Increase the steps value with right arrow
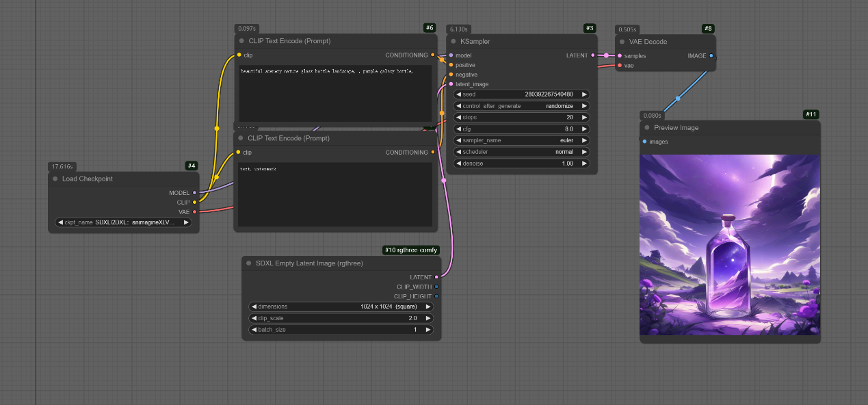This screenshot has width=868, height=405. pyautogui.click(x=583, y=118)
